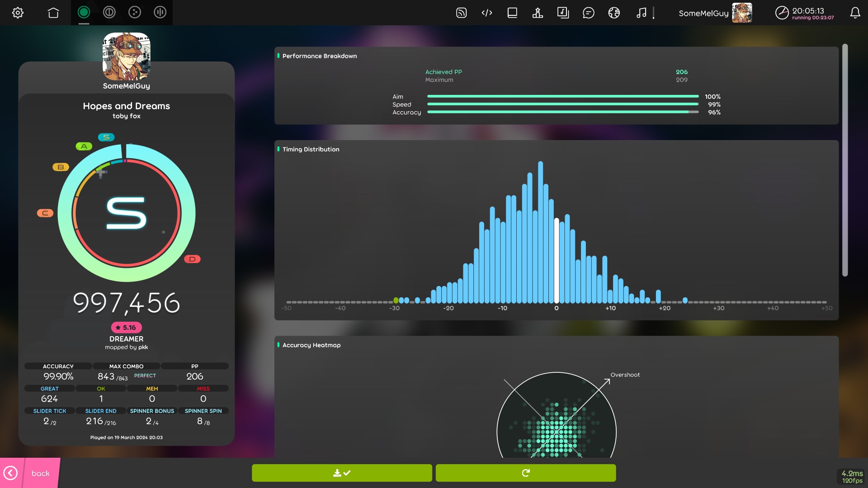This screenshot has width=868, height=488.
Task: Switch to the catch ruleset icon
Action: click(135, 13)
